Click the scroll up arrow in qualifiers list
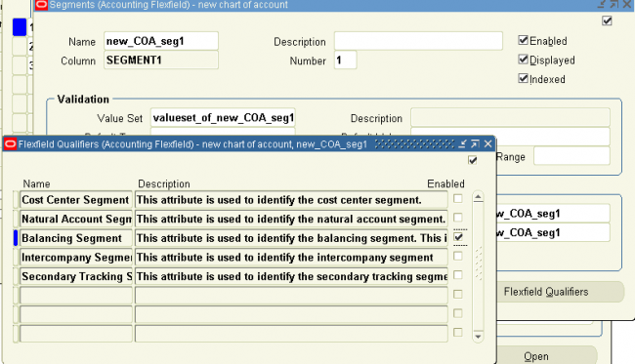This screenshot has width=635, height=364. (x=479, y=197)
